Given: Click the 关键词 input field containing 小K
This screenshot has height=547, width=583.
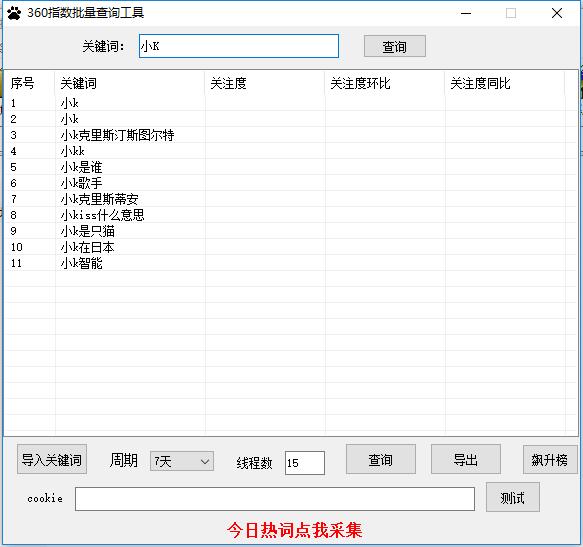Looking at the screenshot, I should (239, 46).
